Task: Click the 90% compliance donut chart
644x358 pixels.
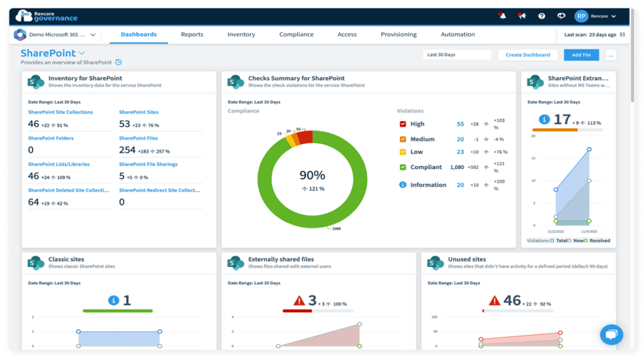Action: click(x=312, y=179)
